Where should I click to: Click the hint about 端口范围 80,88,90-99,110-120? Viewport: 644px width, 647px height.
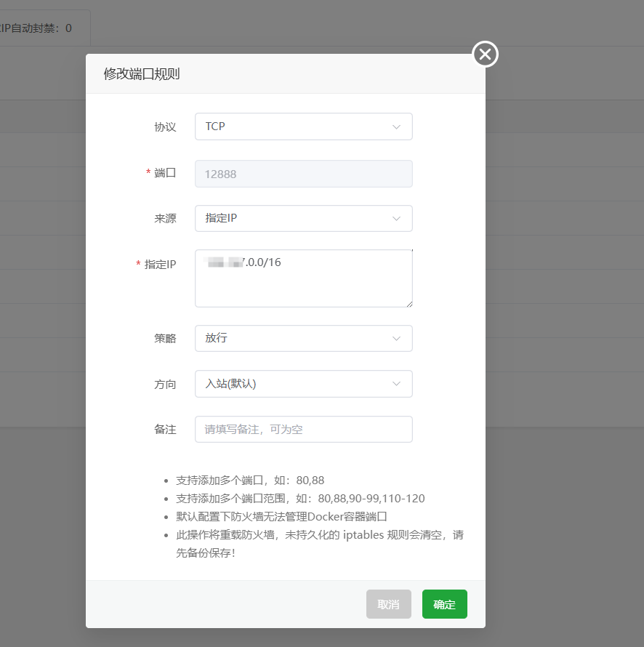coord(300,499)
